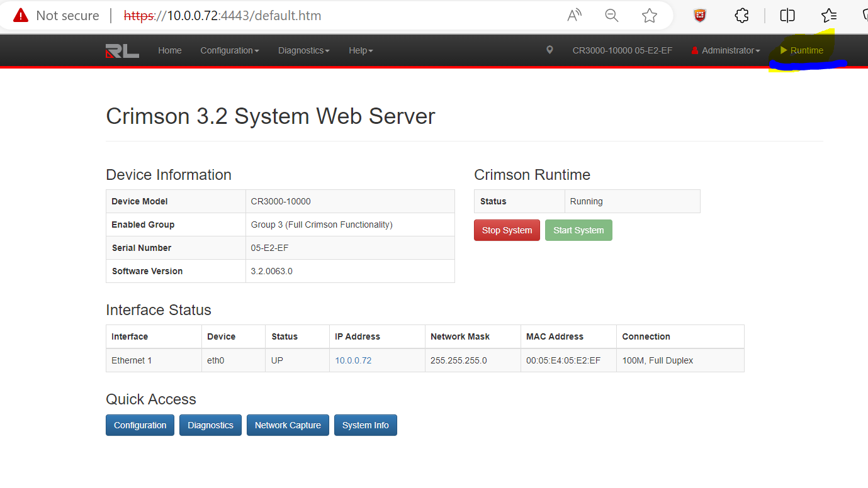Click the location pin icon in navbar

[550, 50]
